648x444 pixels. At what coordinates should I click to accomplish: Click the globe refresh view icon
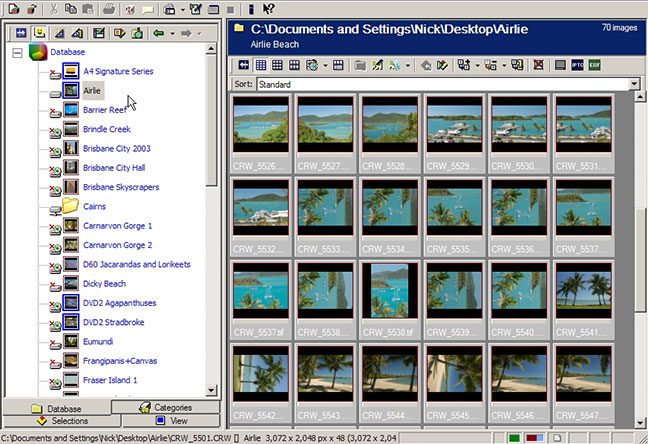(x=312, y=65)
